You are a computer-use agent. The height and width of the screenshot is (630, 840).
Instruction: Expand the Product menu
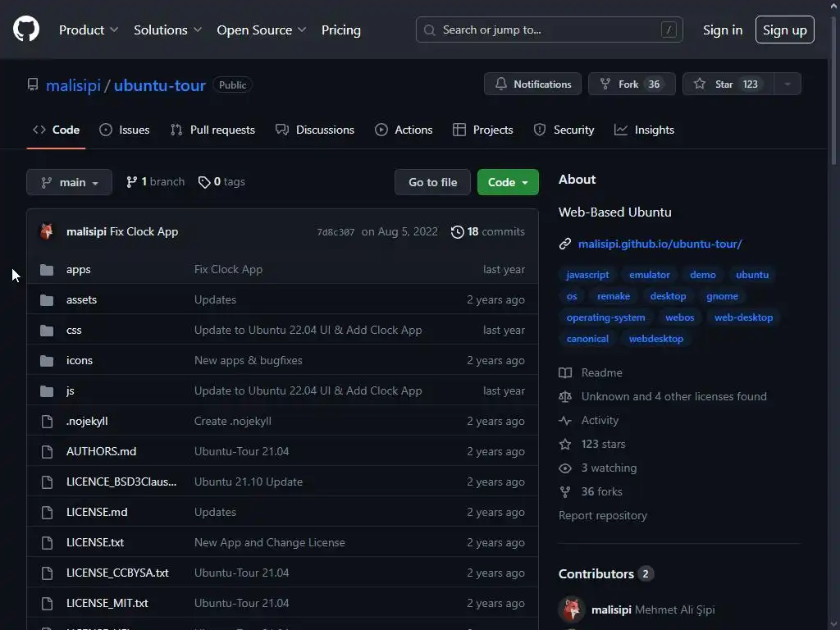pos(89,30)
